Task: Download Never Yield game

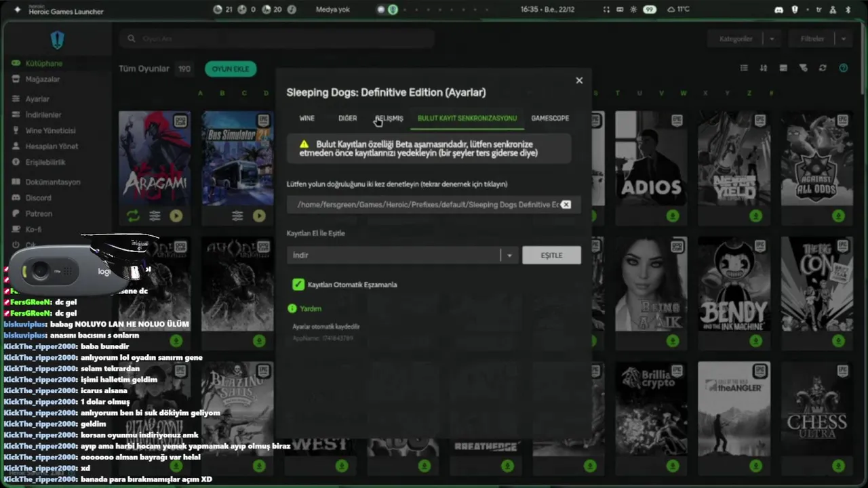Action: click(x=755, y=216)
